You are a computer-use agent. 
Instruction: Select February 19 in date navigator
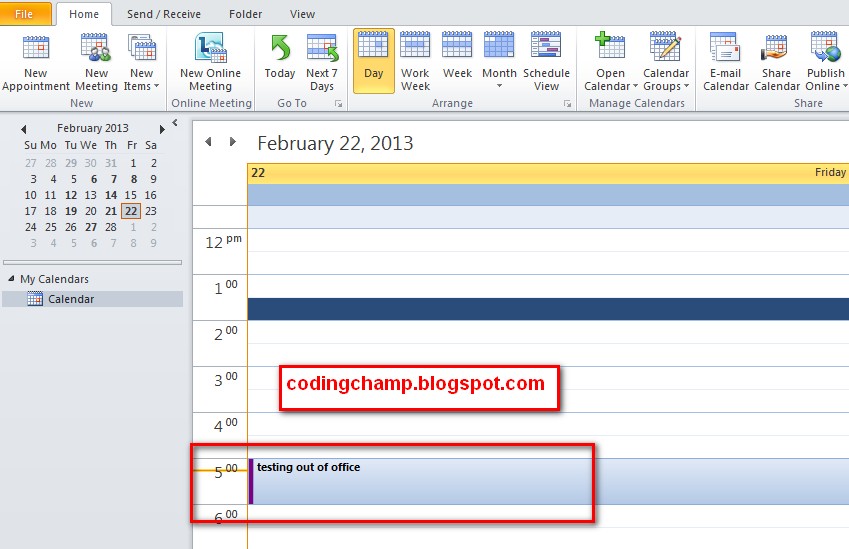(71, 211)
